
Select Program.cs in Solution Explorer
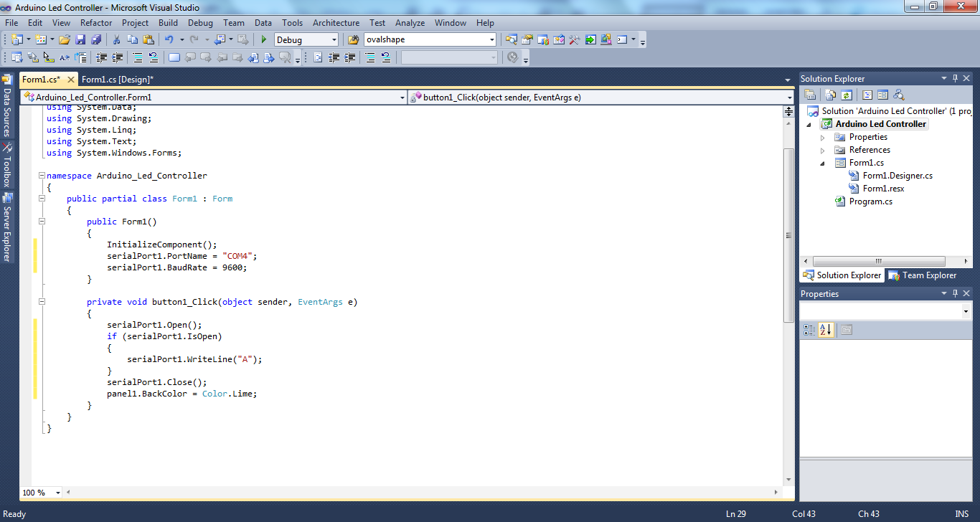coord(870,201)
